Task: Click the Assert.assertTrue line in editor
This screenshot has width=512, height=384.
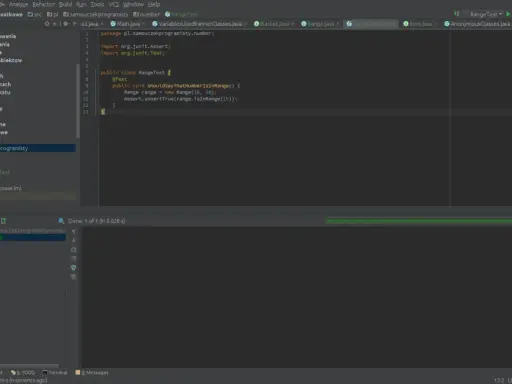Action: click(x=180, y=99)
